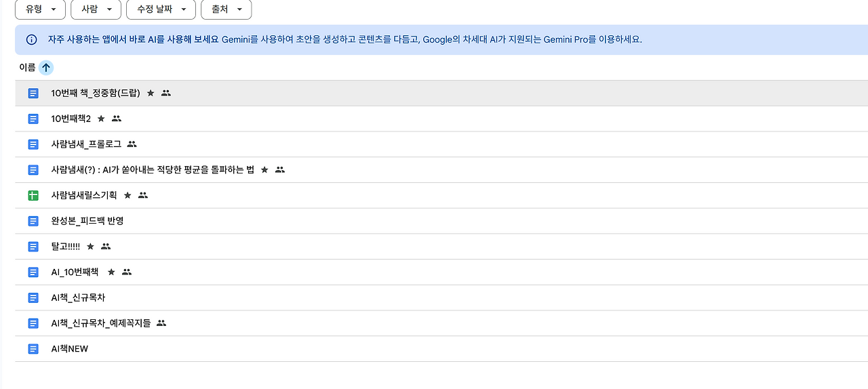
Task: Click the star on 10번째 책_정중함(드랍)
Action: click(151, 93)
